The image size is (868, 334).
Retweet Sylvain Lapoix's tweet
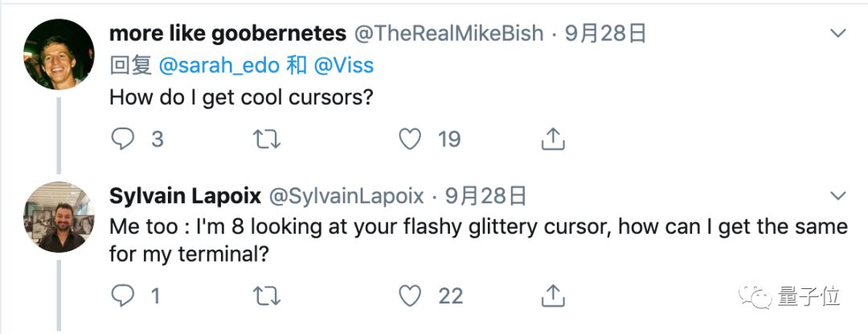coord(268,295)
